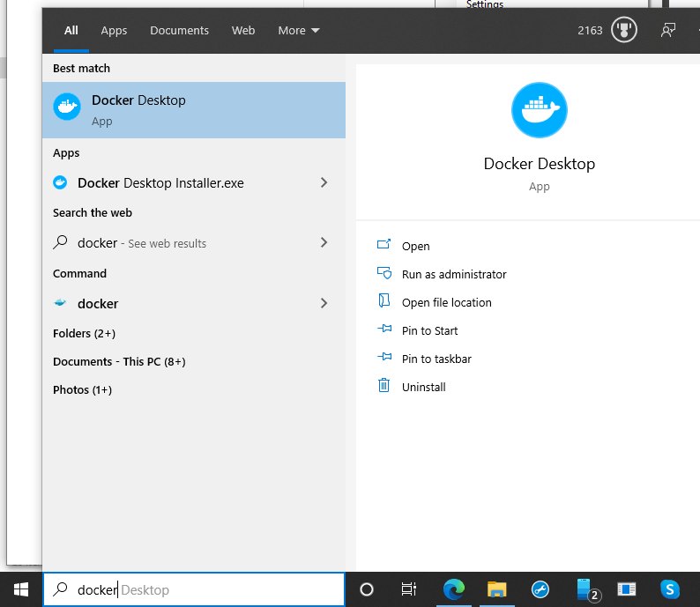
Task: Launch Skype from the taskbar
Action: [670, 589]
